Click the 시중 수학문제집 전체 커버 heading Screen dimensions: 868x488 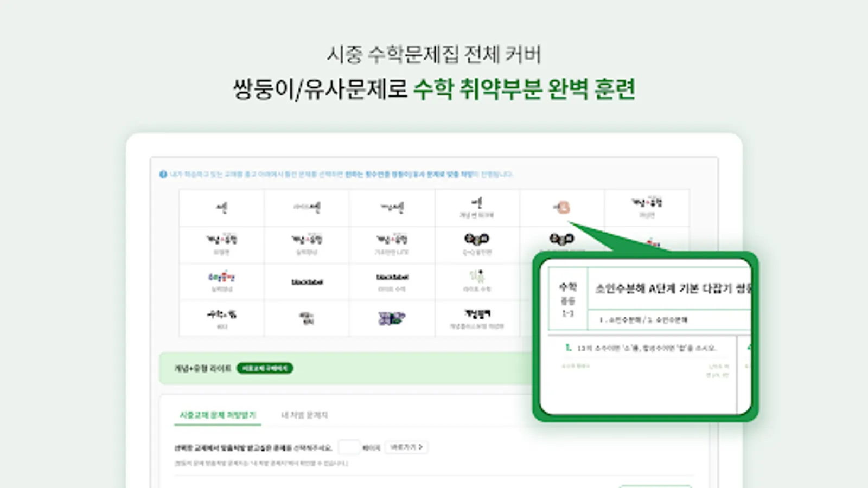pyautogui.click(x=434, y=54)
